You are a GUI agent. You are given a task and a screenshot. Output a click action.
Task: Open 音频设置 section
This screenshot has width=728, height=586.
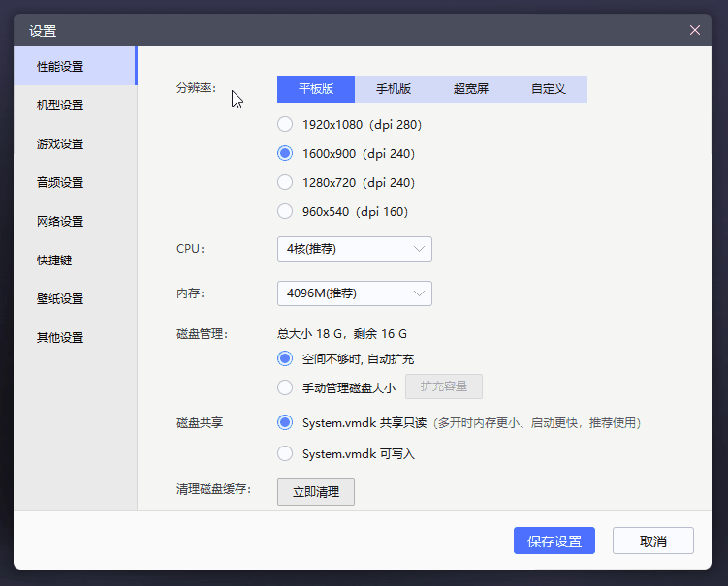pyautogui.click(x=60, y=182)
